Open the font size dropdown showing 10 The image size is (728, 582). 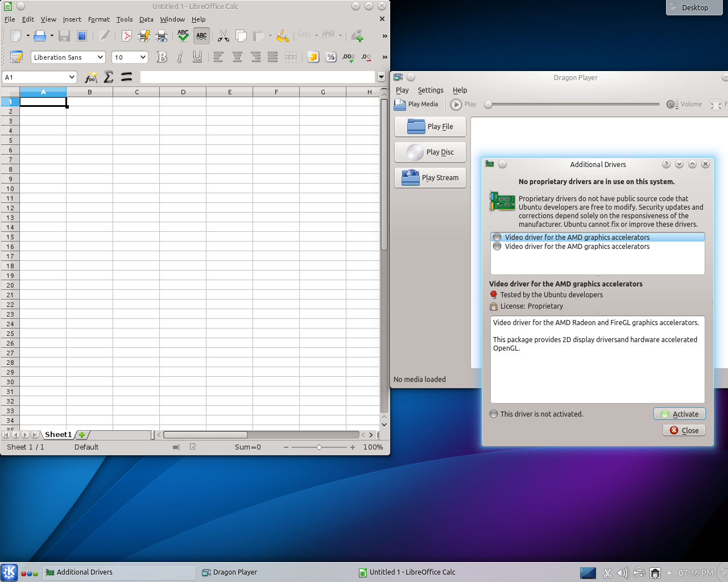click(x=143, y=57)
